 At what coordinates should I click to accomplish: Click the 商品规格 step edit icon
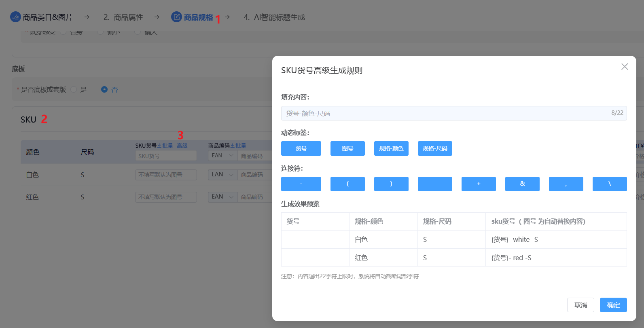click(176, 17)
